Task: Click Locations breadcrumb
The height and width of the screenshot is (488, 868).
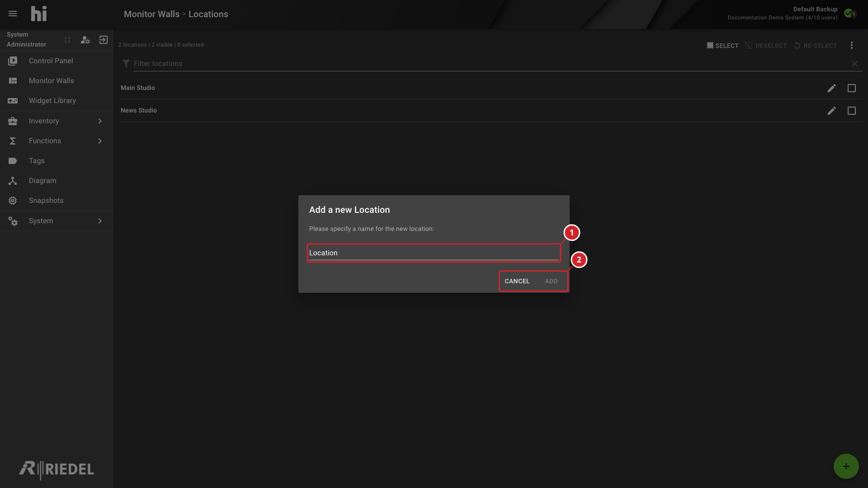Action: point(208,14)
